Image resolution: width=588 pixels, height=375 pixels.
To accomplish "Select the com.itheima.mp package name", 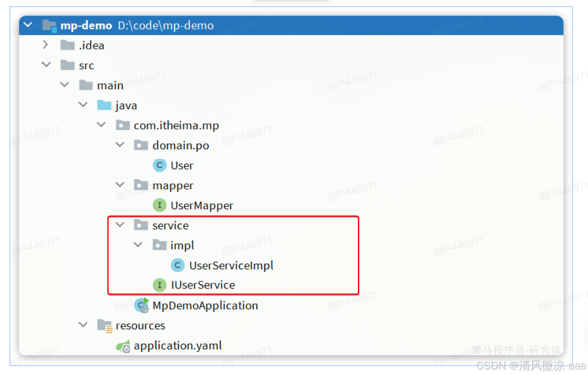I will (x=176, y=126).
